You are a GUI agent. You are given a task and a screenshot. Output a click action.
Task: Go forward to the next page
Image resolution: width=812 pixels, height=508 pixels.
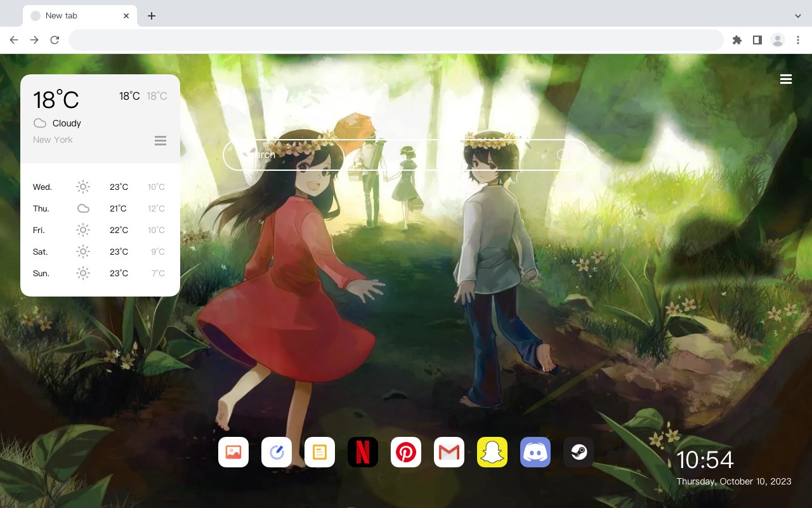click(34, 40)
